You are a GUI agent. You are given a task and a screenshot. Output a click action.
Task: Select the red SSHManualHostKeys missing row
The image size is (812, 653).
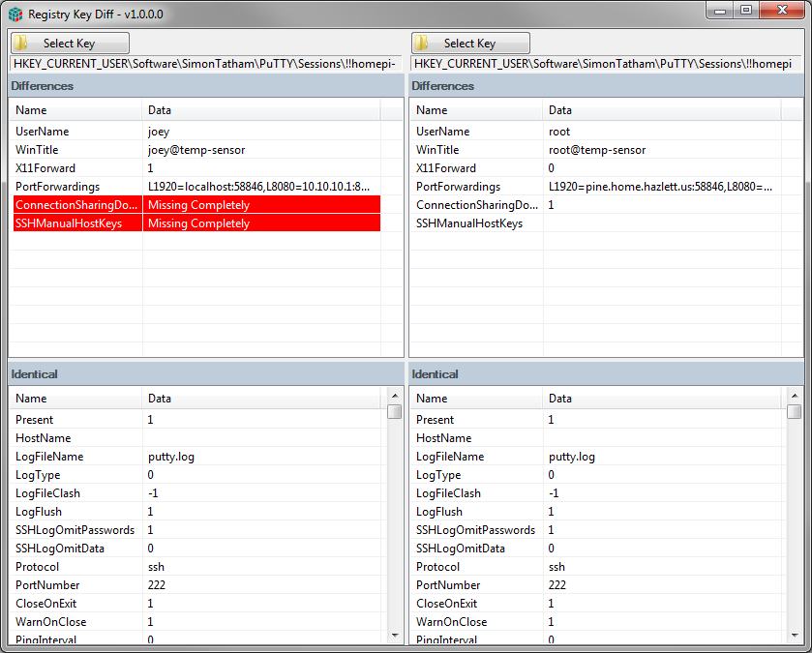(x=194, y=223)
